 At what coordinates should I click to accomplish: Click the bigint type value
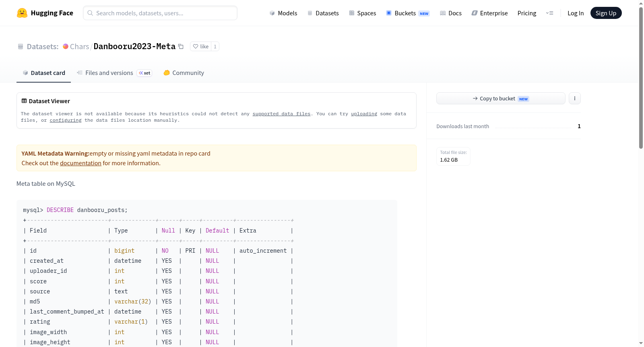(124, 251)
